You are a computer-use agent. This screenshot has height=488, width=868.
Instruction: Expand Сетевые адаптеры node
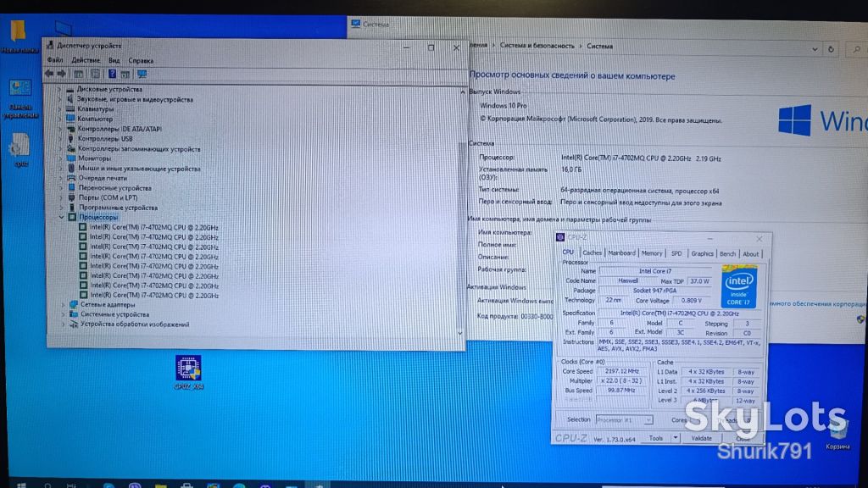63,305
